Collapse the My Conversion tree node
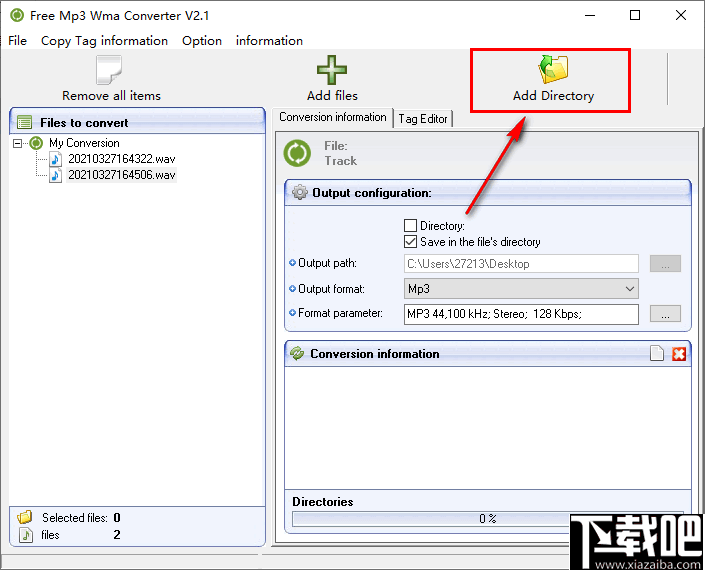The image size is (705, 570). coord(17,143)
